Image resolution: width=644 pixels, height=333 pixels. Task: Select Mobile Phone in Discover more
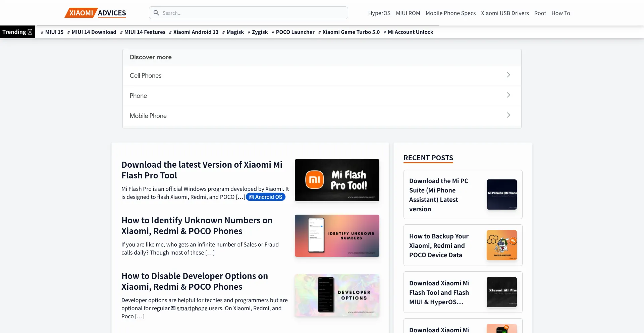tap(322, 116)
